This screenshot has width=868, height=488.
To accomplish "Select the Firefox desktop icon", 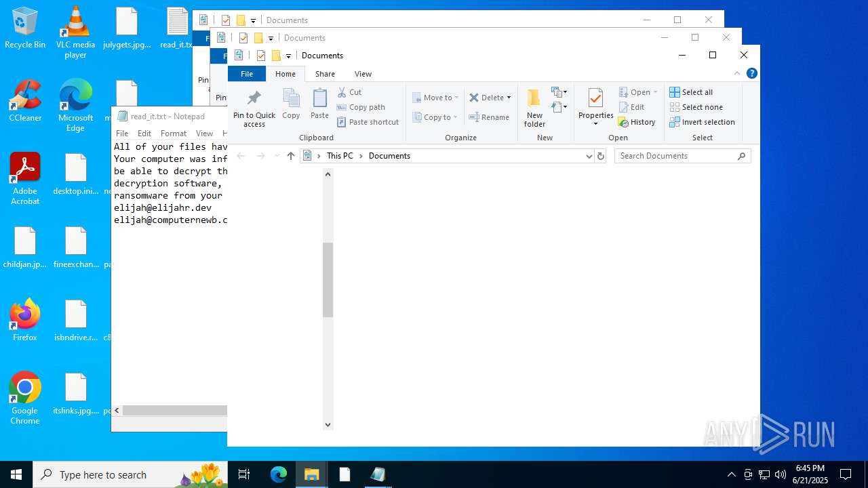I will [25, 321].
